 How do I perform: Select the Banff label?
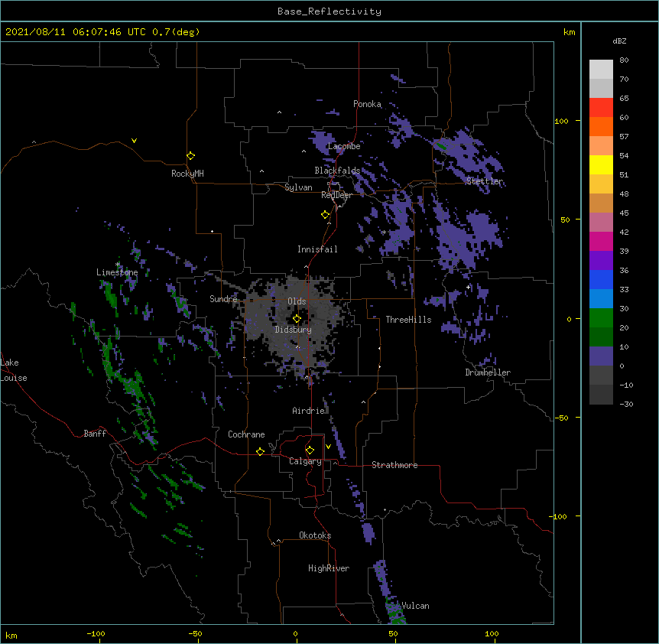pos(95,434)
